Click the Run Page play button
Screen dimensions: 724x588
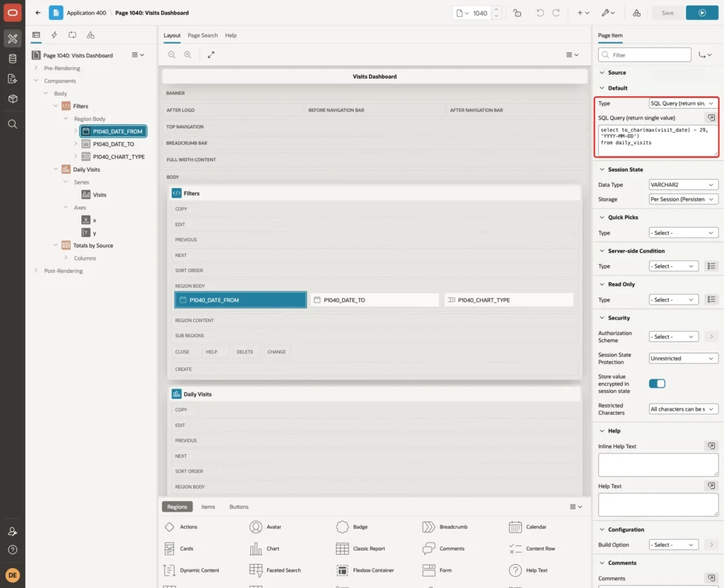(x=701, y=13)
